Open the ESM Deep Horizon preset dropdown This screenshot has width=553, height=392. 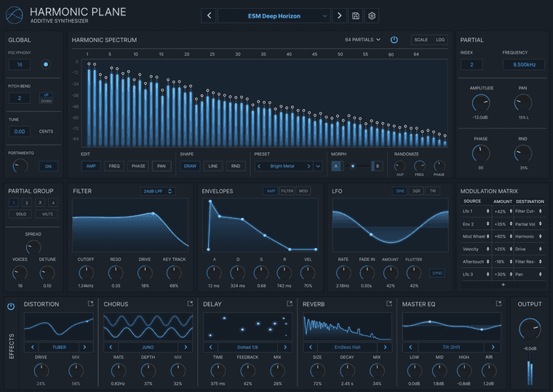coord(274,16)
